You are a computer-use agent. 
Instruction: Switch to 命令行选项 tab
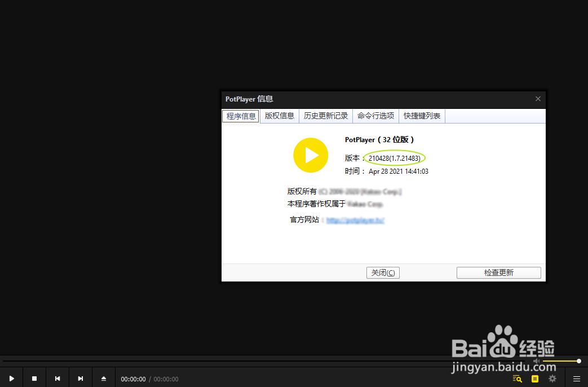(x=376, y=116)
